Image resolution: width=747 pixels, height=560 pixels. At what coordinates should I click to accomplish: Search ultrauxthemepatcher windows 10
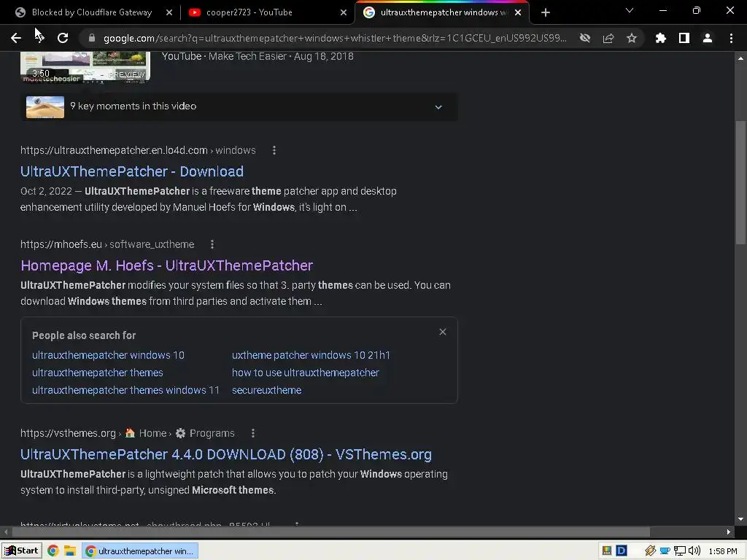108,355
